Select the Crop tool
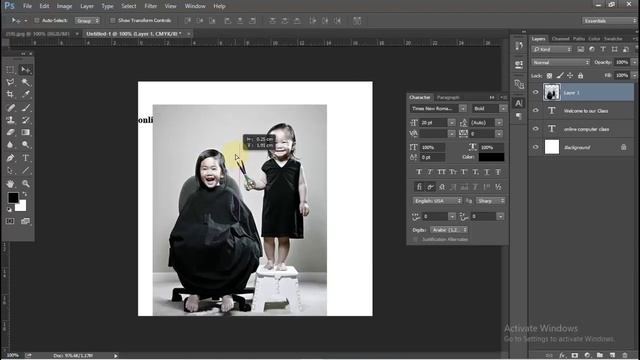 10,94
